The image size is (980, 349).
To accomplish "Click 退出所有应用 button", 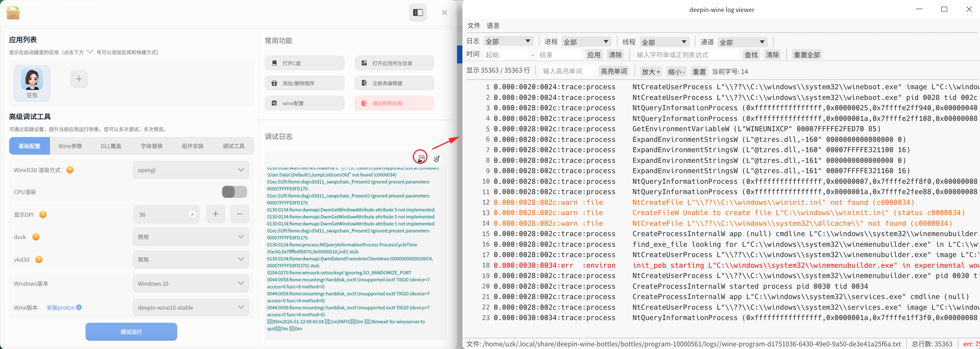I will click(x=394, y=103).
